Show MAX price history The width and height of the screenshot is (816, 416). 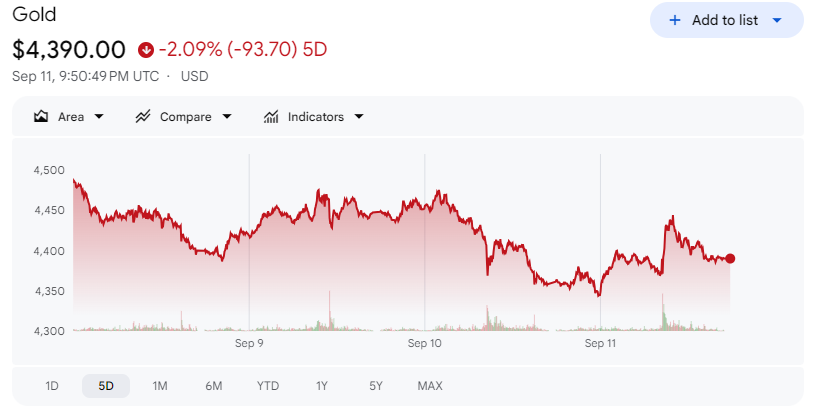430,386
